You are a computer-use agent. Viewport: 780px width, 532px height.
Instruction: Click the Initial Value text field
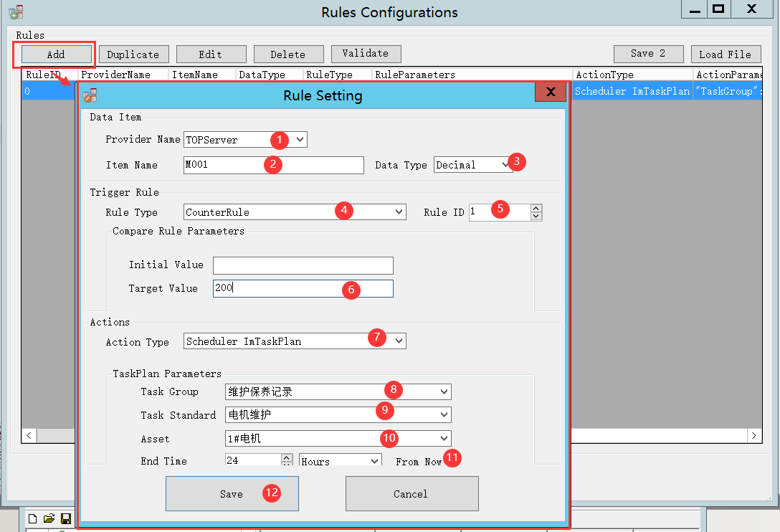click(303, 265)
